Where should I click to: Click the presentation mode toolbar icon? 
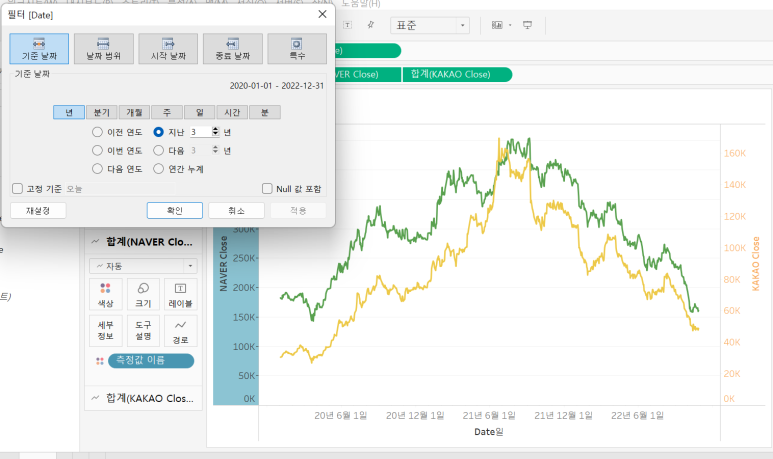coord(527,25)
